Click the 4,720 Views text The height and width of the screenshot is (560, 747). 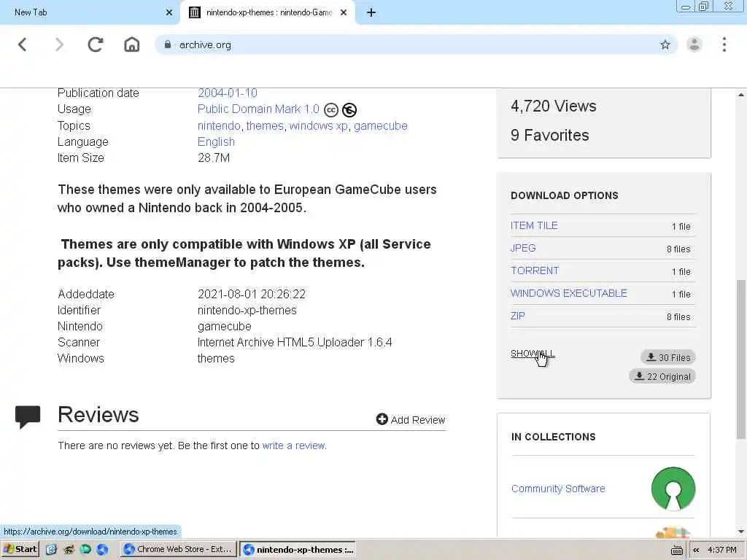553,106
